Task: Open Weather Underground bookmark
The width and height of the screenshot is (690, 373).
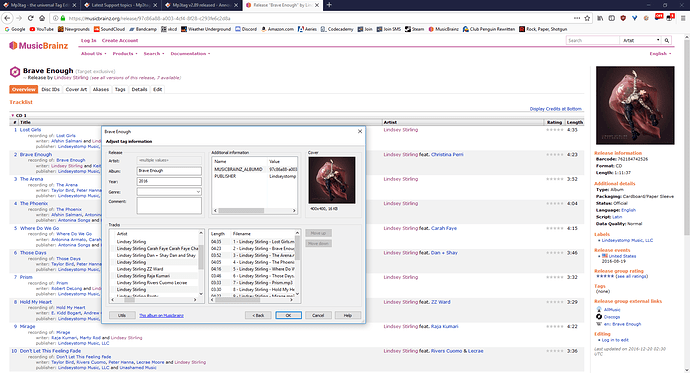Action: (x=206, y=29)
